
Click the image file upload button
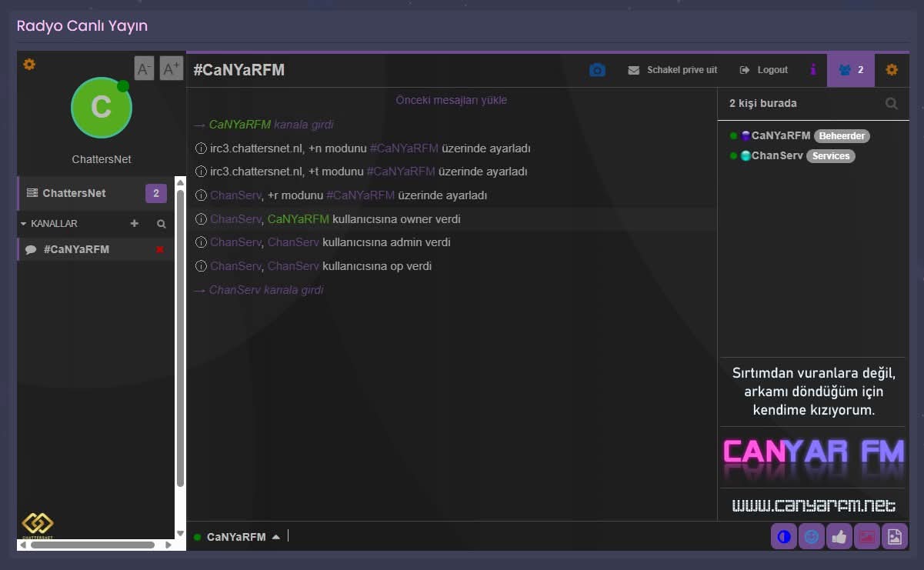895,537
